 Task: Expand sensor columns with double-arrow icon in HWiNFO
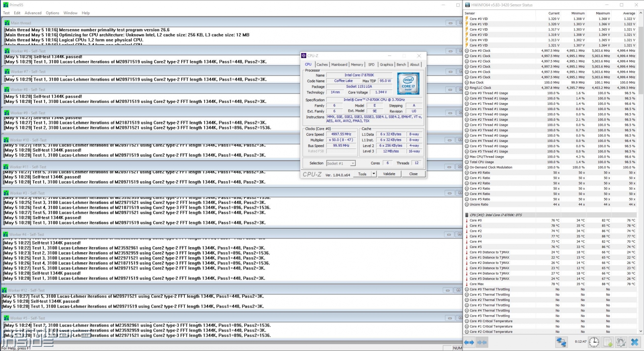(469, 342)
